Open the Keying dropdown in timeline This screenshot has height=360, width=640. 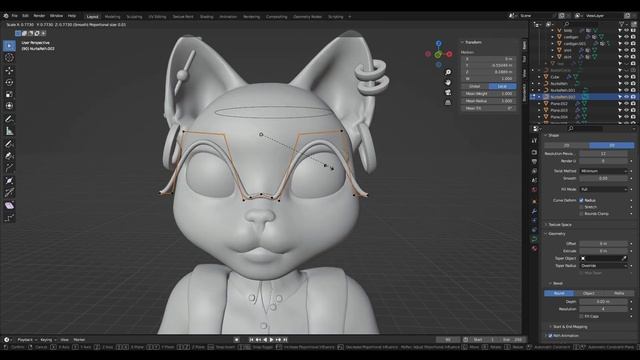(x=48, y=340)
